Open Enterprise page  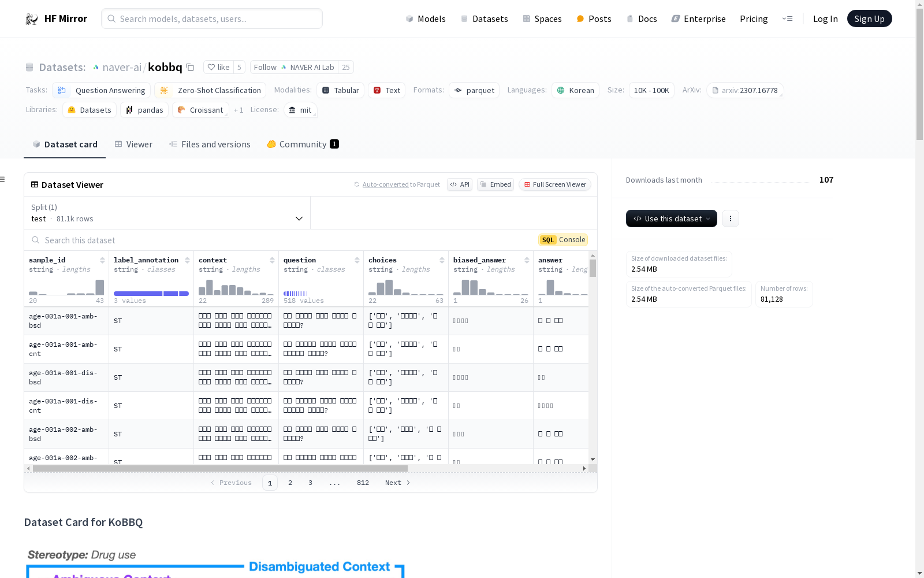[698, 18]
